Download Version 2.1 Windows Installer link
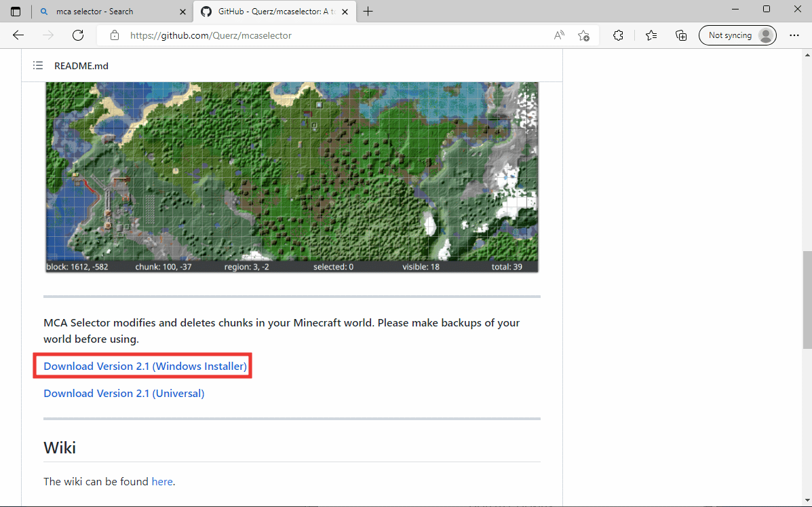Screen dimensions: 812x507 point(145,366)
